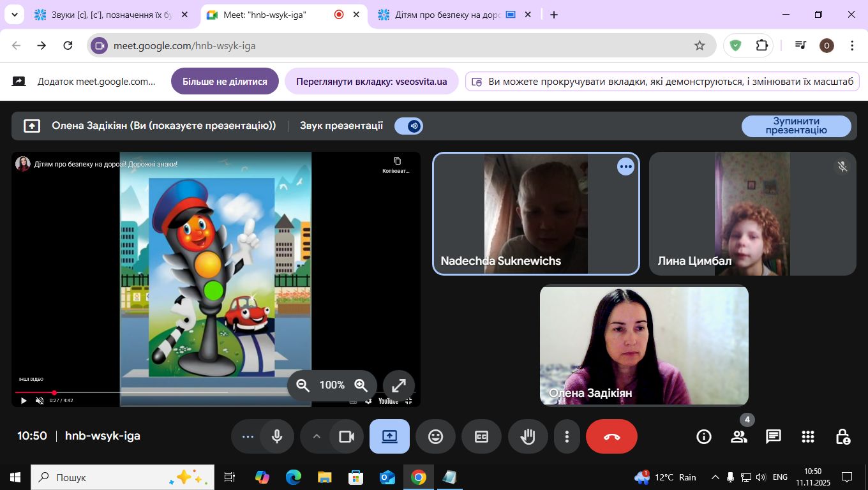This screenshot has height=490, width=868.
Task: Click the Більше не ділитися button
Action: point(225,82)
